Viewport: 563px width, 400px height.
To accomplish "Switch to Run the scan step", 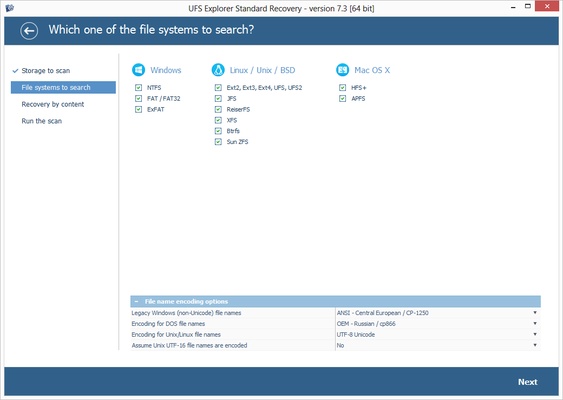I will 42,121.
